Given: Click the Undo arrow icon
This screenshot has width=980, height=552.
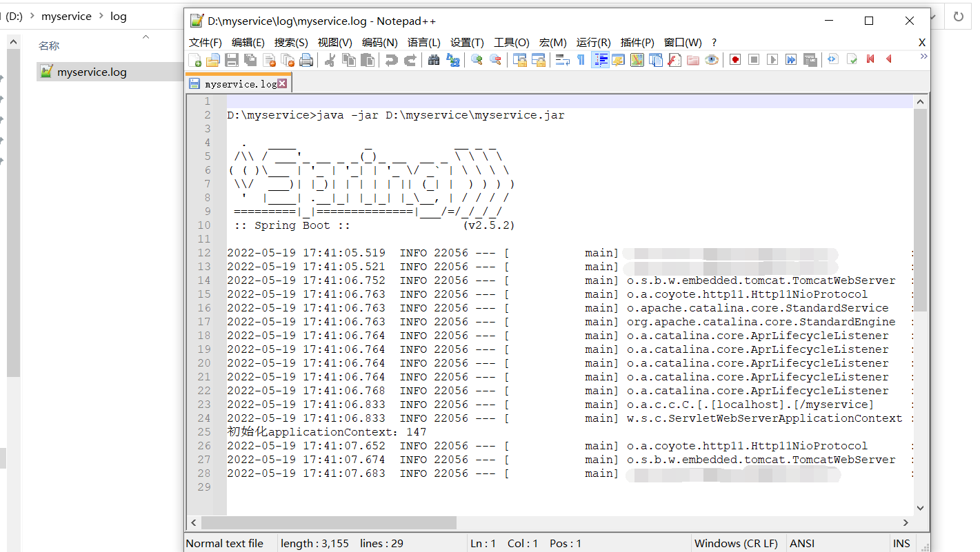Looking at the screenshot, I should click(x=391, y=60).
